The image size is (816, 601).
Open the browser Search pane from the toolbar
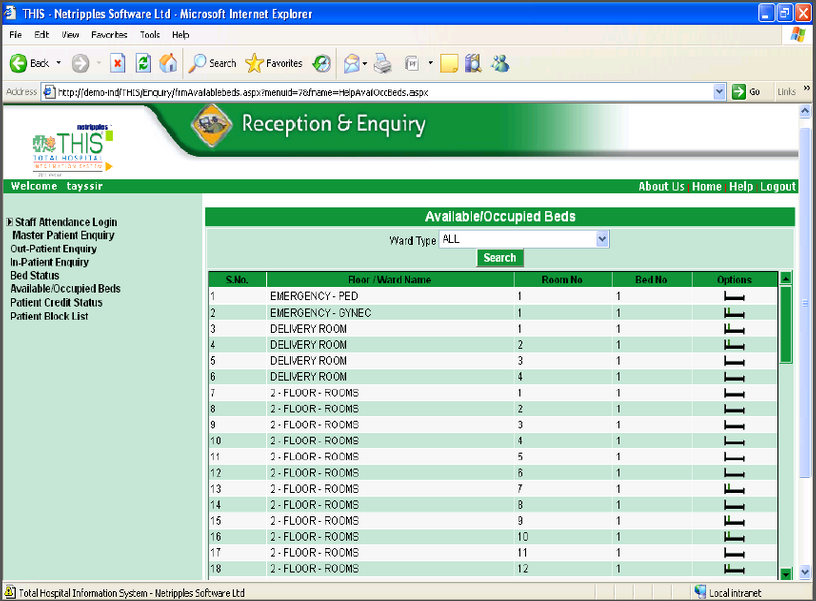tap(212, 63)
